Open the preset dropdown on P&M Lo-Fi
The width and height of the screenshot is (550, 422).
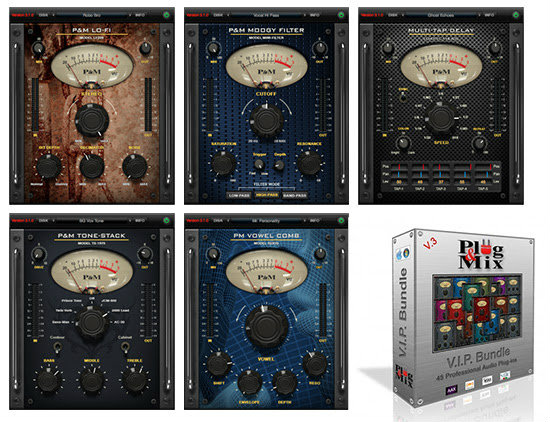(x=92, y=15)
